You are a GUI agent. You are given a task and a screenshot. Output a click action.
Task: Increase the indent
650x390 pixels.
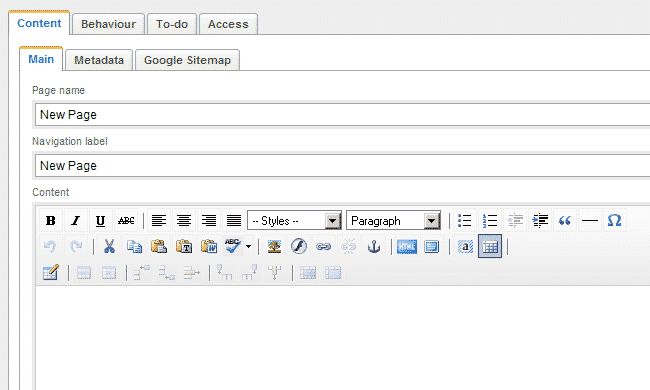click(x=540, y=220)
